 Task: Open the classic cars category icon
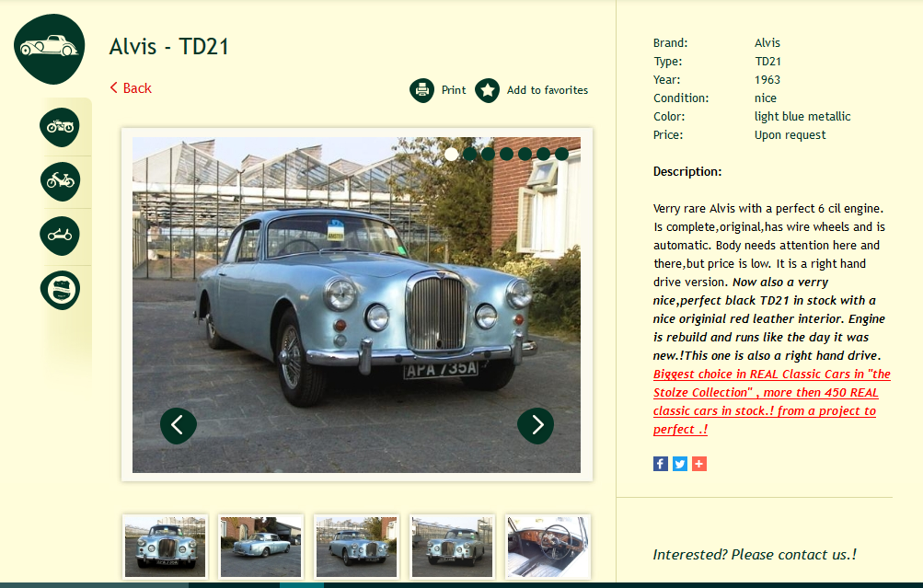pos(50,49)
